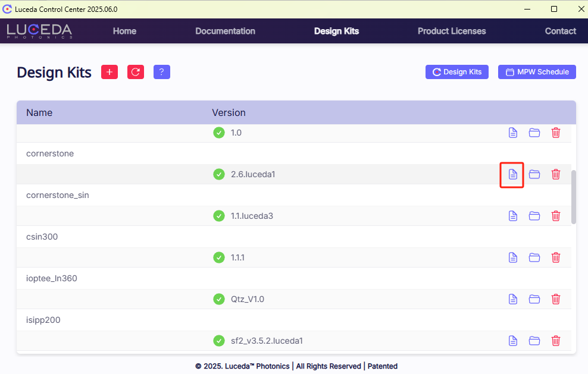This screenshot has height=374, width=588.
Task: View document icon for cornerstone_sin 1.1.luceda3
Action: point(512,216)
